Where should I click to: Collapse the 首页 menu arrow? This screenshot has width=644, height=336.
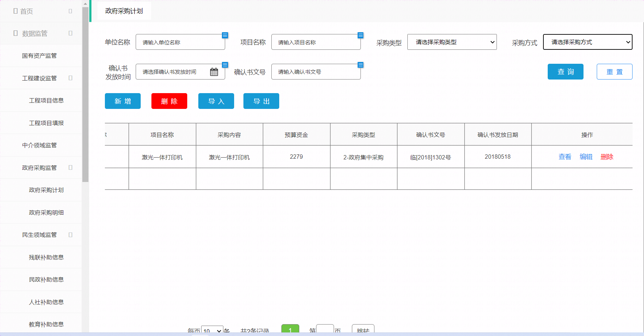70,11
